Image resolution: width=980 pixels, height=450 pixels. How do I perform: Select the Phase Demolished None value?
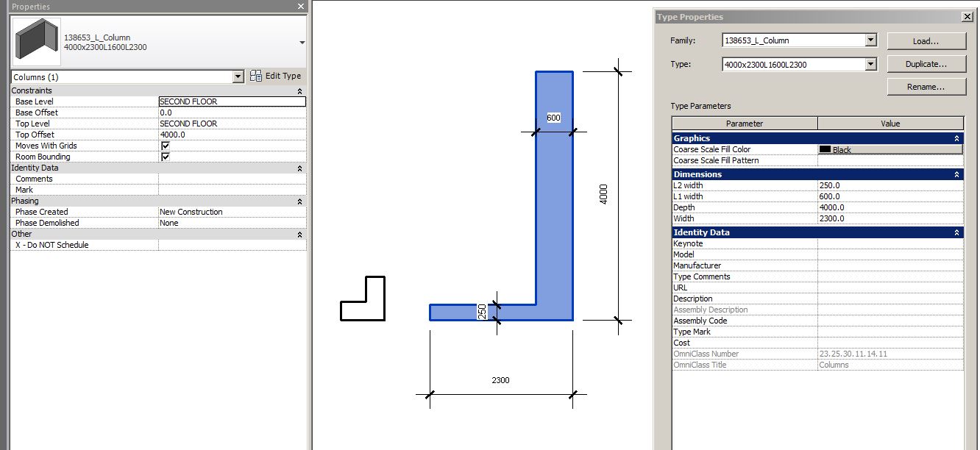[x=232, y=223]
